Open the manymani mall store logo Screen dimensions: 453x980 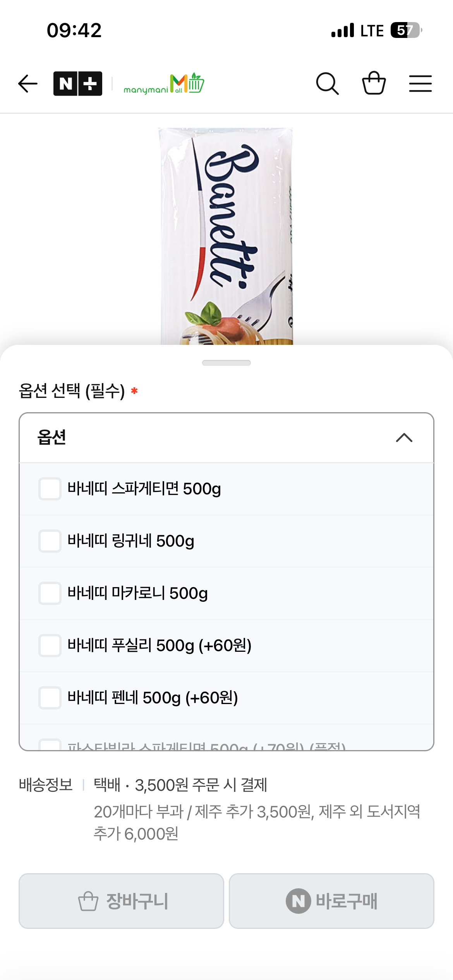pos(164,84)
